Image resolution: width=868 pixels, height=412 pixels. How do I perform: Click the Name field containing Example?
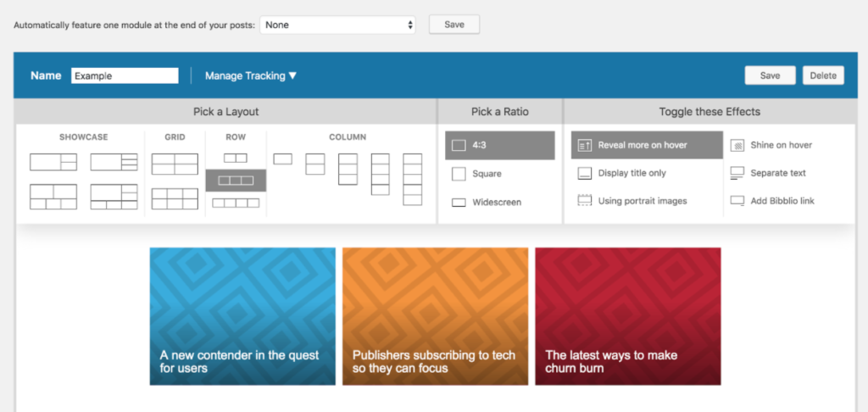click(x=125, y=75)
